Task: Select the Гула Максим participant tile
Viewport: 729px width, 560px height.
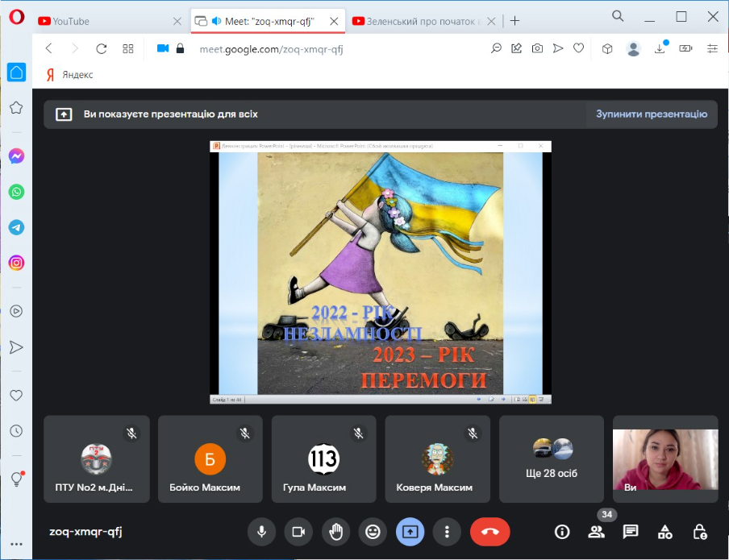Action: pos(323,459)
